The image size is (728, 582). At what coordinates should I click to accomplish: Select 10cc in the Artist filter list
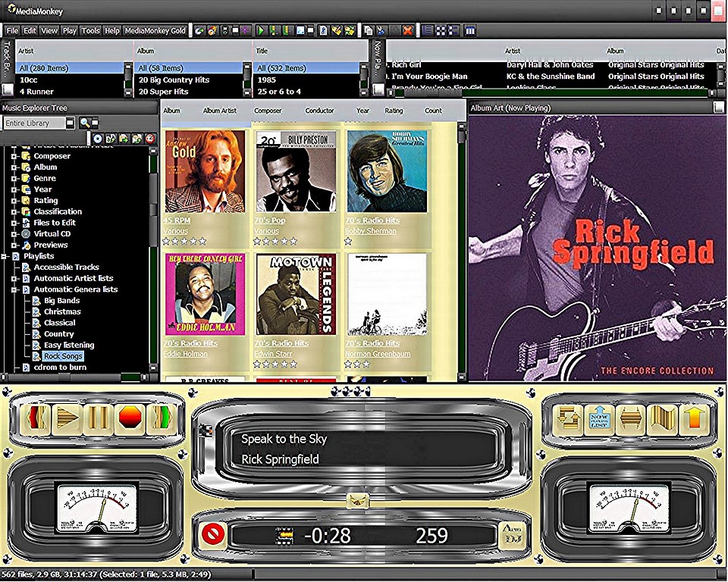[x=70, y=80]
